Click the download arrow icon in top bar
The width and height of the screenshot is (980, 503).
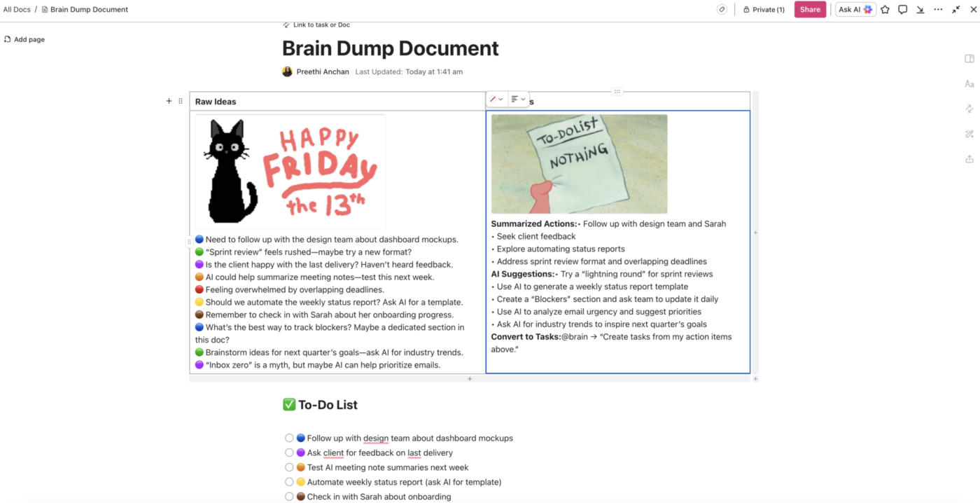tap(920, 10)
